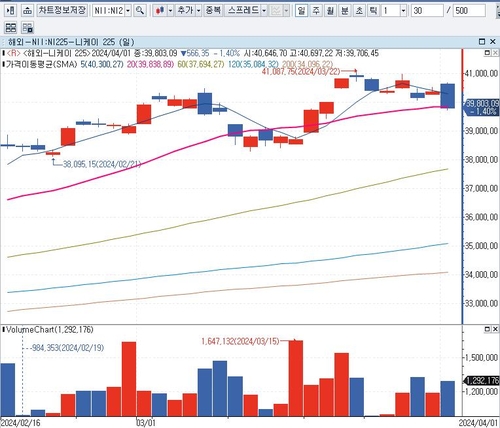Click the 가격이동평균(SMA) legend label
Image resolution: width=500 pixels, height=428 pixels.
tap(42, 64)
